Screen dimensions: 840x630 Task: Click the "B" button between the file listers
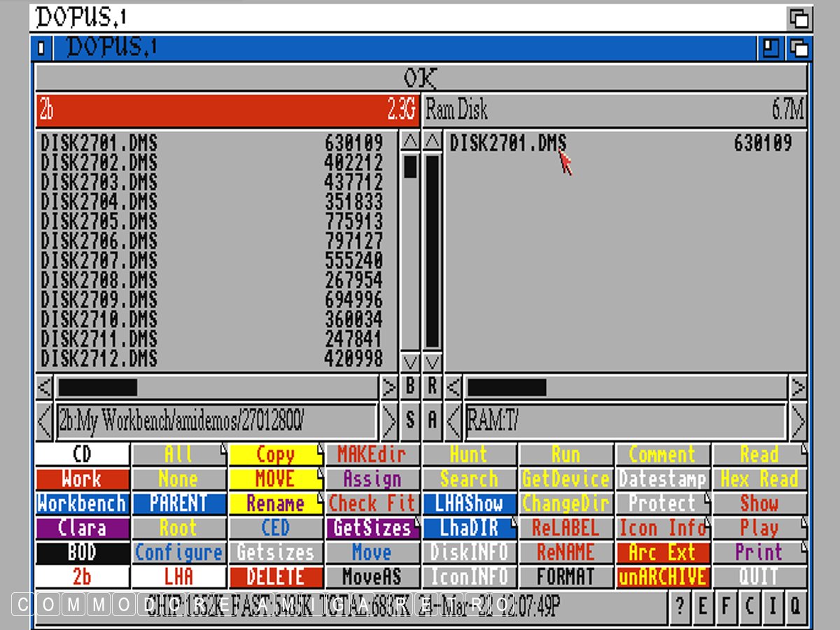(410, 386)
